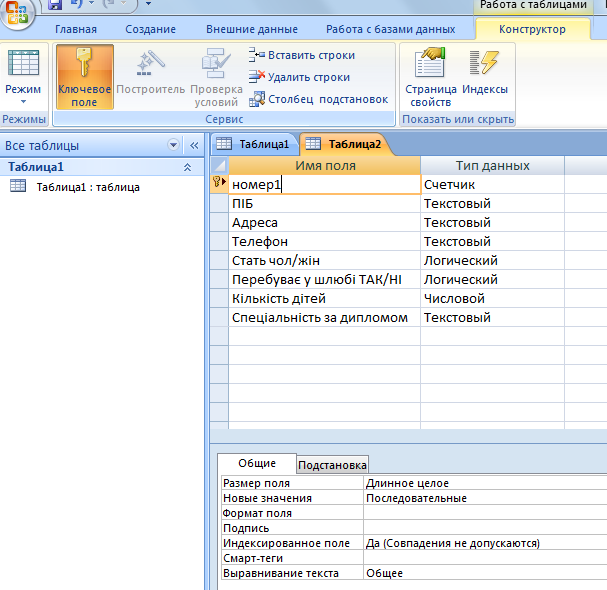607x590 pixels.
Task: Click the Счетчик data type cell
Action: (492, 184)
